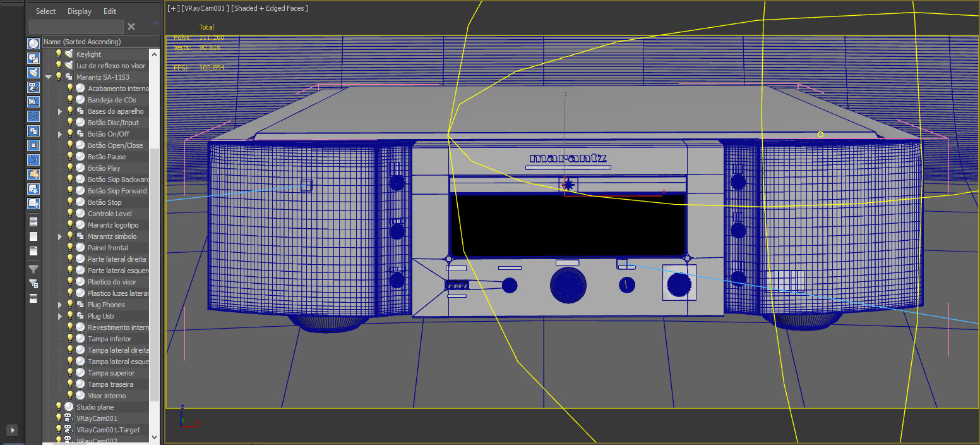Open the Shaded + Edged Faces shading menu
Viewport: 980px width, 445px height.
(x=270, y=8)
